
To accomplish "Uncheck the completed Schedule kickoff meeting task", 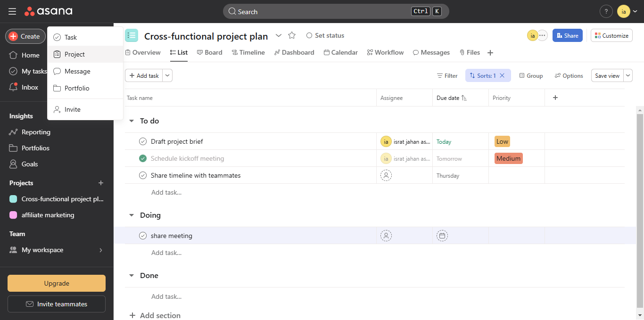I will tap(142, 158).
